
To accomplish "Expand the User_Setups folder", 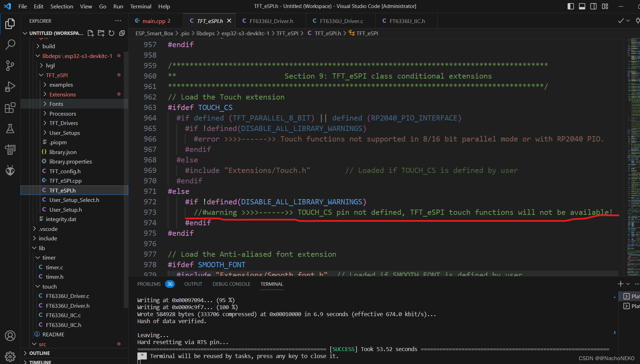I will [74, 133].
